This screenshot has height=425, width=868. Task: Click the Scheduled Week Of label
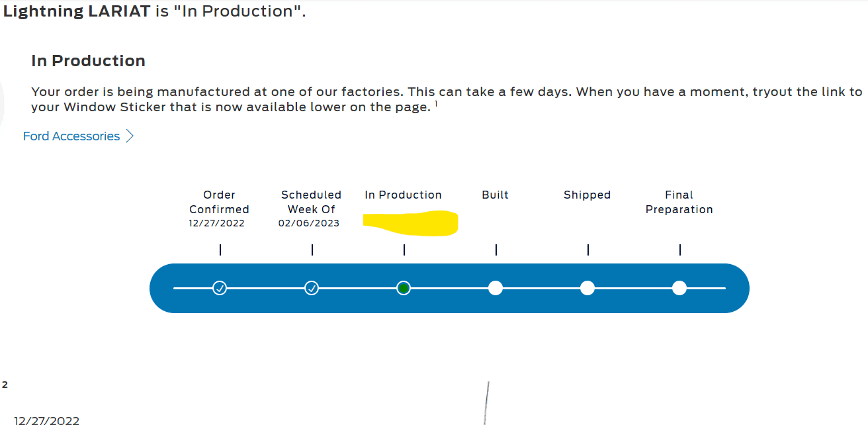coord(312,202)
